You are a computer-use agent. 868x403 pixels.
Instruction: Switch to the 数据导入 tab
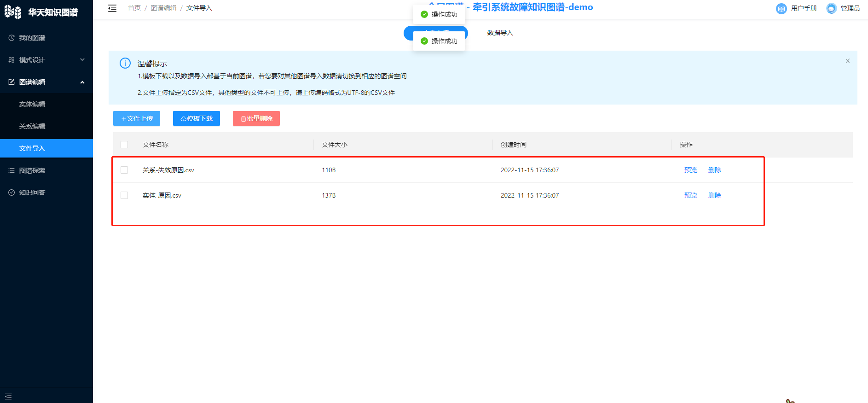[x=500, y=33]
